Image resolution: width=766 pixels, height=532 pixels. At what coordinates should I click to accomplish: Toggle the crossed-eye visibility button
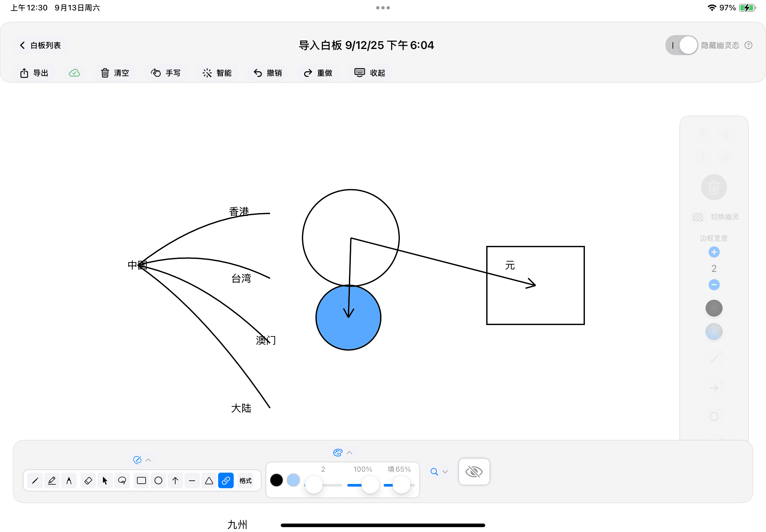point(474,471)
